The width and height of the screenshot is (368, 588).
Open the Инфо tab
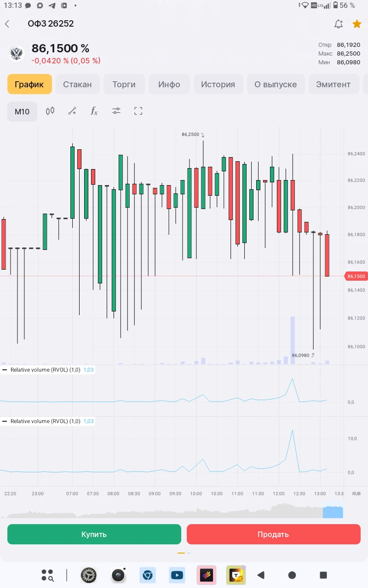click(169, 84)
